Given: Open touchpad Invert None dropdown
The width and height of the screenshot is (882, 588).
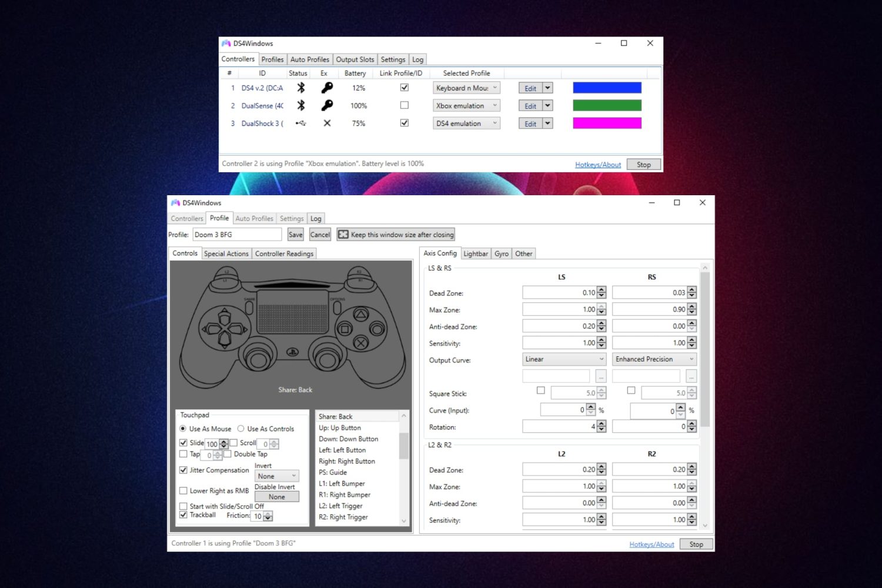Looking at the screenshot, I should click(277, 476).
